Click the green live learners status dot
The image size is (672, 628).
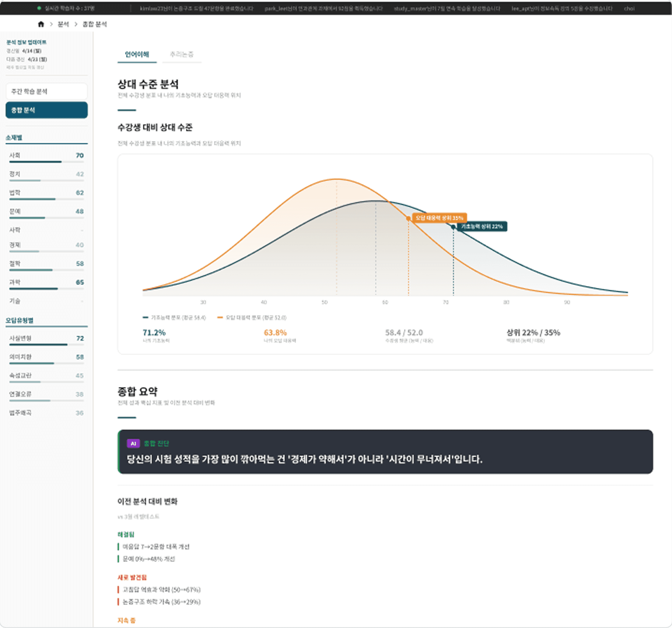pyautogui.click(x=39, y=8)
